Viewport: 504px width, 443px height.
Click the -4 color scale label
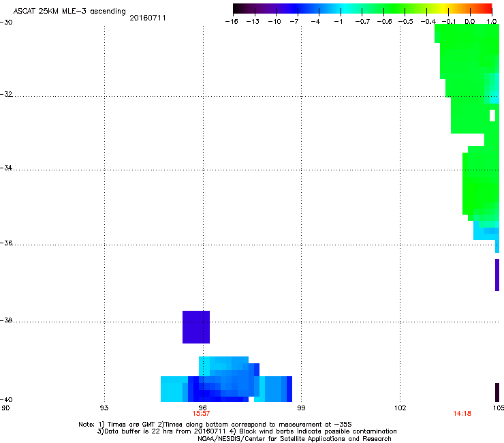tap(315, 22)
